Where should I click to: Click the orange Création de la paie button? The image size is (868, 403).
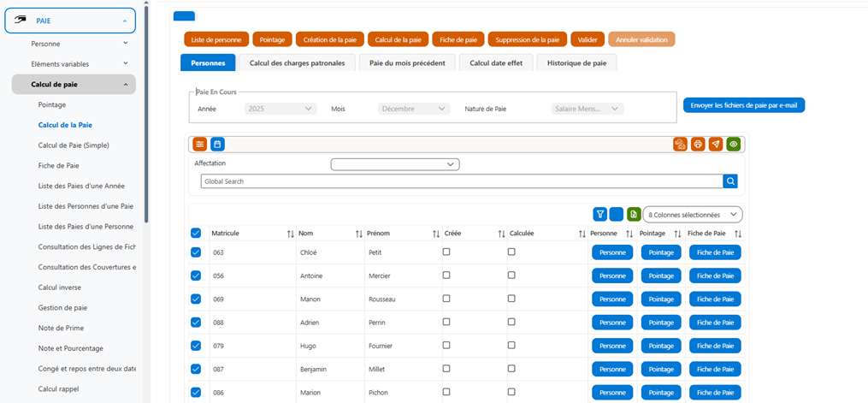coord(330,40)
